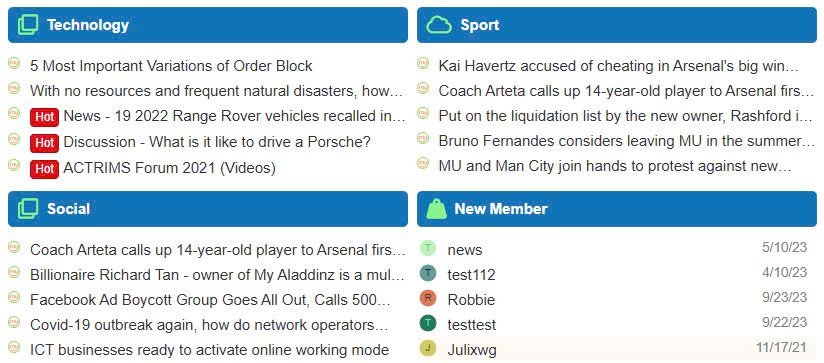Click the cloud icon beside Sport

439,25
